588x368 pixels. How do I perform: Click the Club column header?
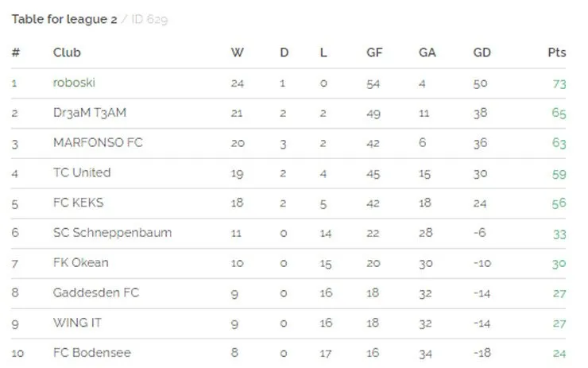coord(67,52)
